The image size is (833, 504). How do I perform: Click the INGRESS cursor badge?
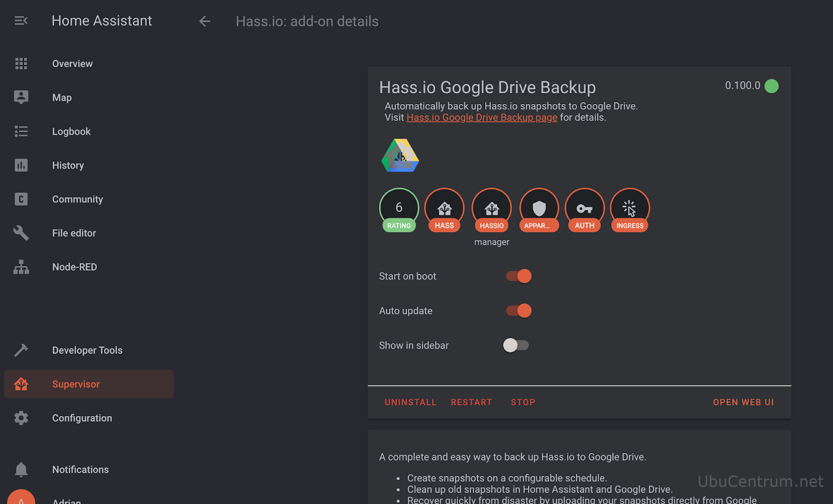tap(630, 210)
